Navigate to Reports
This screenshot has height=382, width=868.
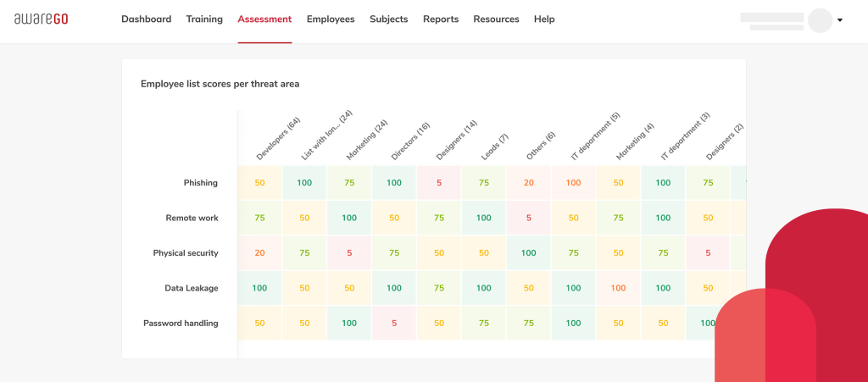(441, 19)
